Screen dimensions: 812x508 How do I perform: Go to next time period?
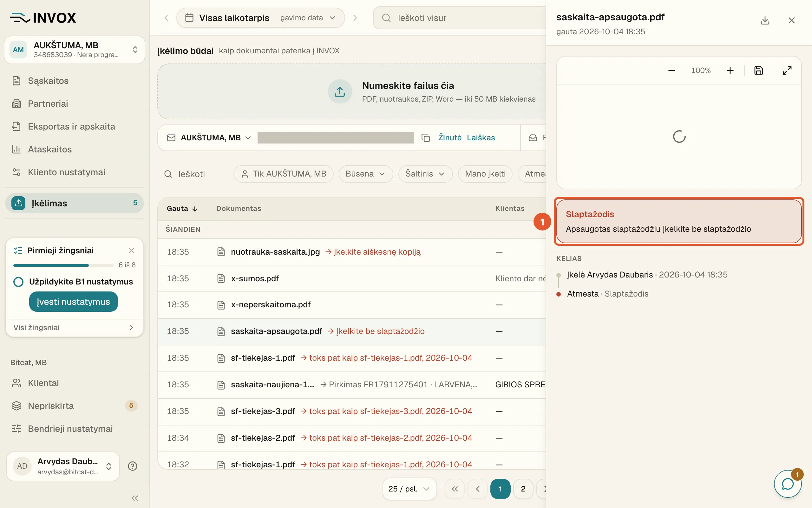point(355,18)
